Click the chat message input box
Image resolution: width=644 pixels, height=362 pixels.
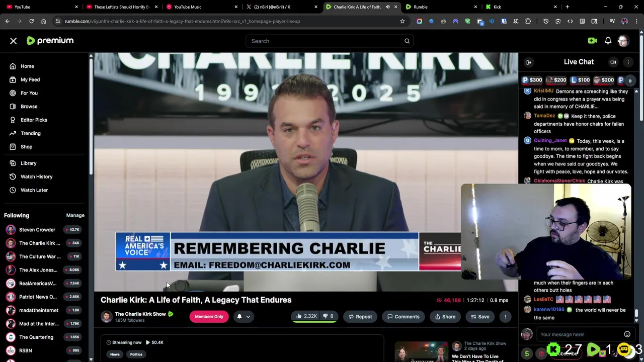tap(580, 334)
